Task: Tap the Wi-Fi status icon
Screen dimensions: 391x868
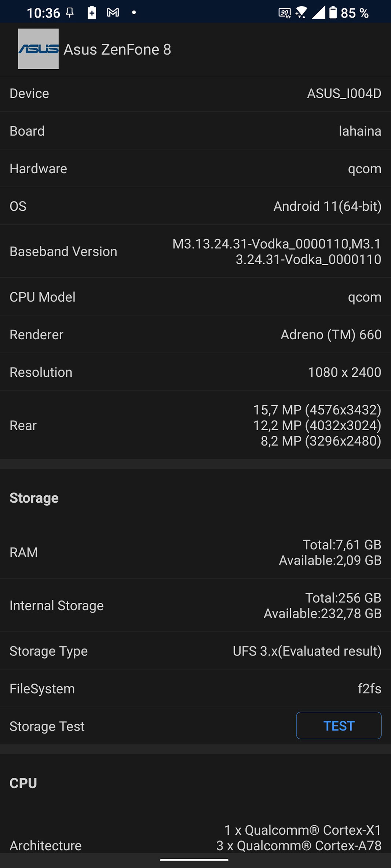Action: 301,13
